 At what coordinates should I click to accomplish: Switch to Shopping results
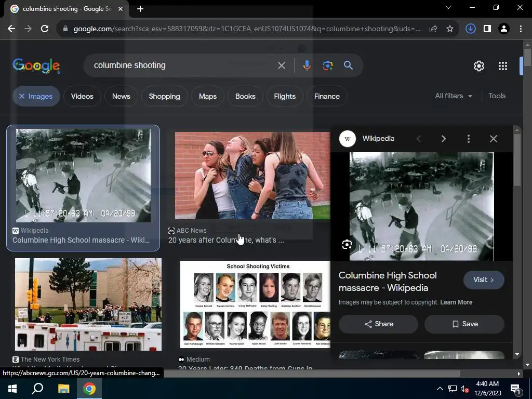164,96
